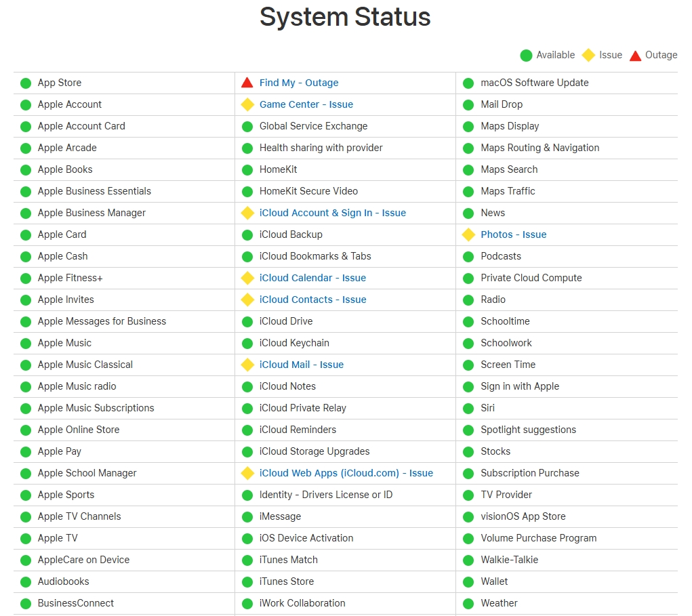Select the Apple Music Classical row

click(x=84, y=365)
